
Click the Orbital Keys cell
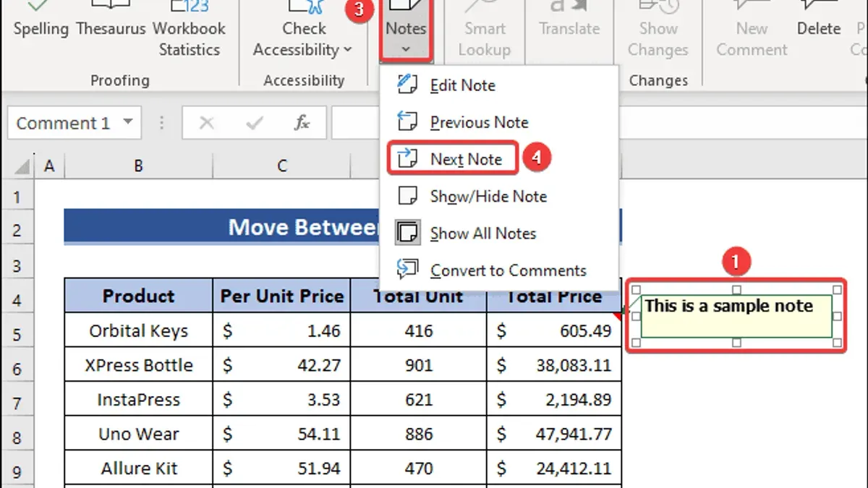[x=138, y=330]
